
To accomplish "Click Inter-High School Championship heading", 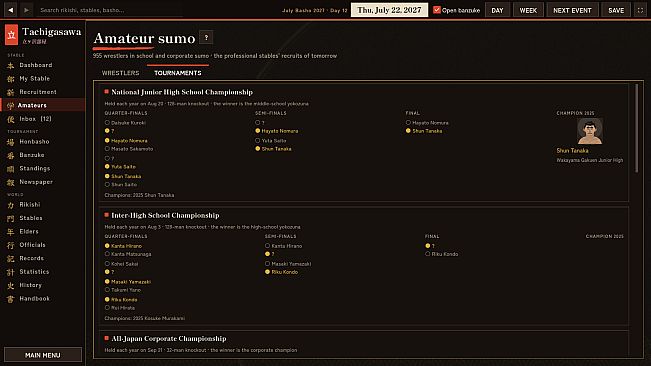I will coord(165,215).
